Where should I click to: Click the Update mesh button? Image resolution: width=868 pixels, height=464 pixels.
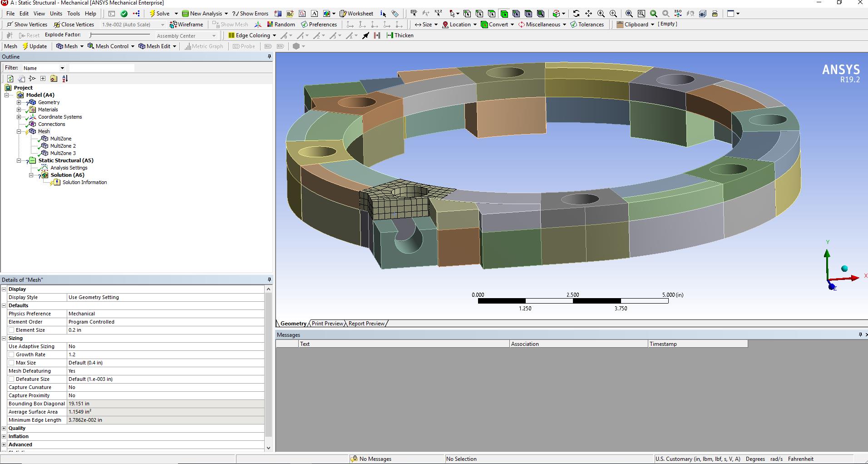coord(35,46)
